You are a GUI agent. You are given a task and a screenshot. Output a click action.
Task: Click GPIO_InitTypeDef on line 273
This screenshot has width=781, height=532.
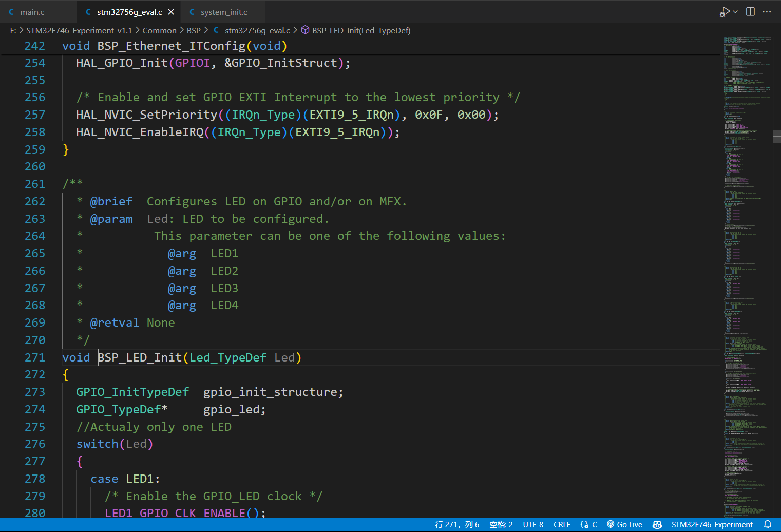point(132,392)
